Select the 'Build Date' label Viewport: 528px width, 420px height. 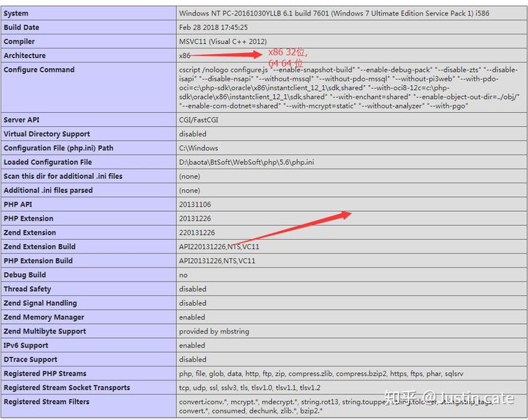[21, 28]
